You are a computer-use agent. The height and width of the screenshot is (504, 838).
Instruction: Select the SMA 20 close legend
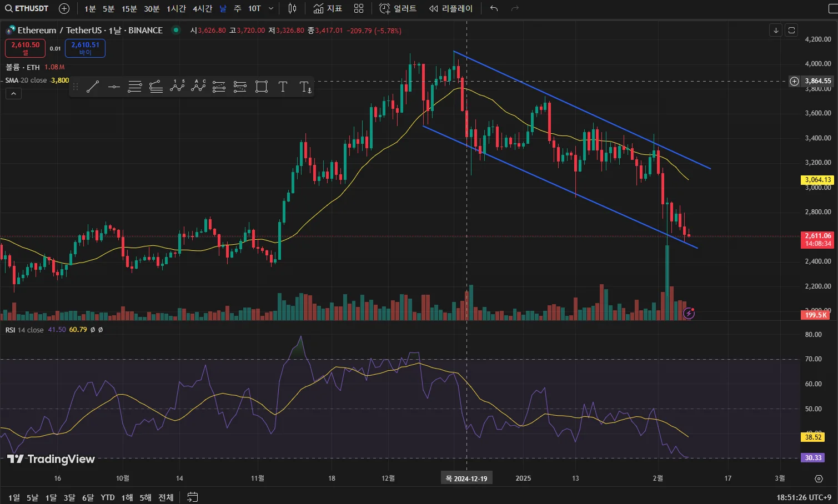[x=26, y=80]
